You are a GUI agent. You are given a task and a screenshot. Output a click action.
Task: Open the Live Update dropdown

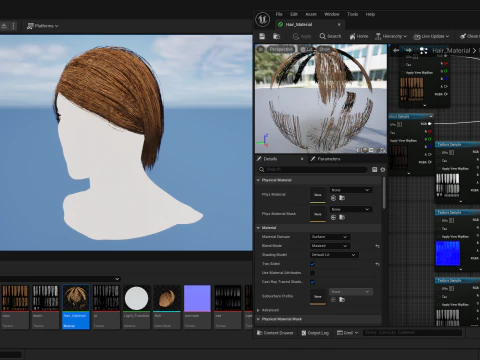point(431,36)
